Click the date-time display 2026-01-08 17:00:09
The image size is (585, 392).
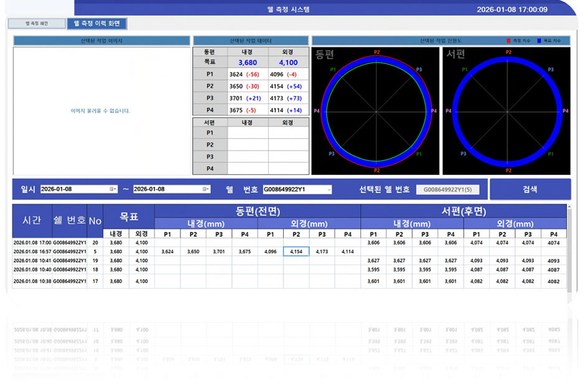point(512,9)
